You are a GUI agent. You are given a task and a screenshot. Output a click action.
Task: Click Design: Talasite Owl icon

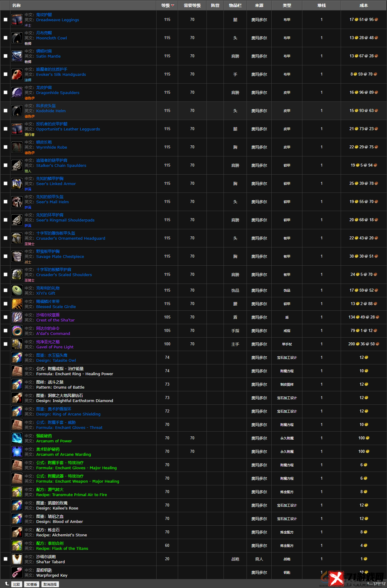(x=17, y=358)
